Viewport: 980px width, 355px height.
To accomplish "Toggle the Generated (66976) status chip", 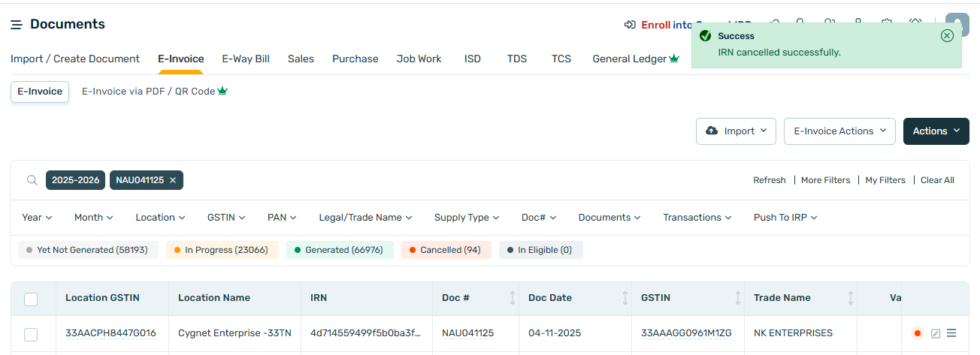I will point(340,250).
